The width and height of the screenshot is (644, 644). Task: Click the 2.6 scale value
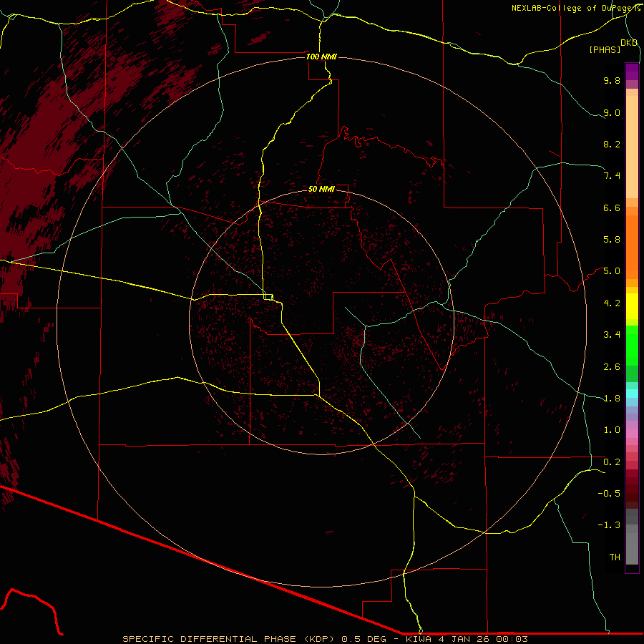coord(612,367)
